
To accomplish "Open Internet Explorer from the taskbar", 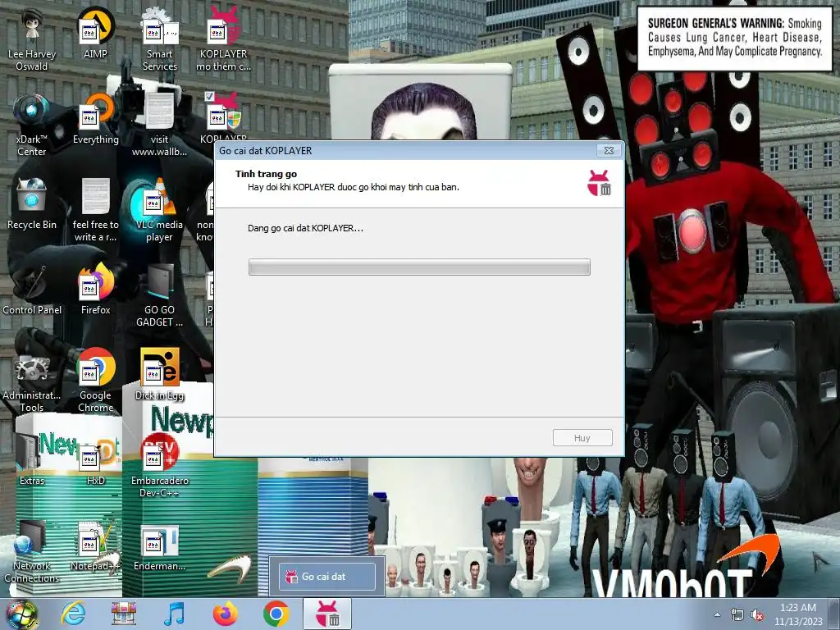I will (73, 614).
